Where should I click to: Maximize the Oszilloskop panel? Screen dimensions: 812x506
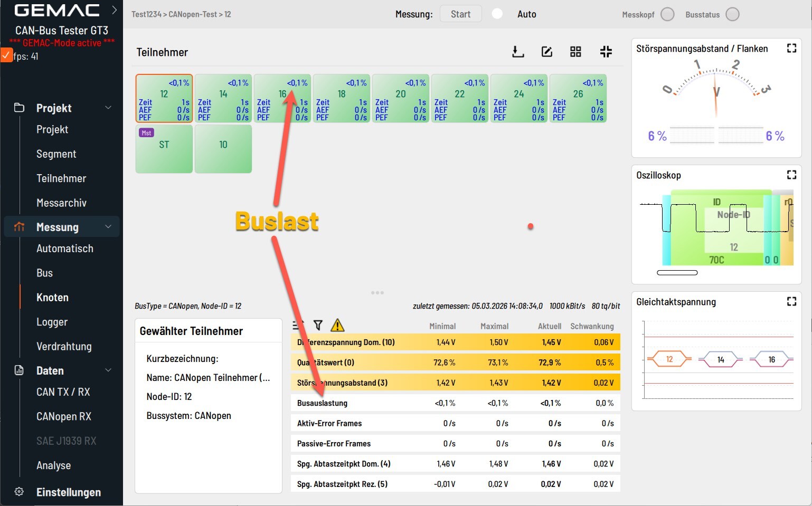[791, 175]
